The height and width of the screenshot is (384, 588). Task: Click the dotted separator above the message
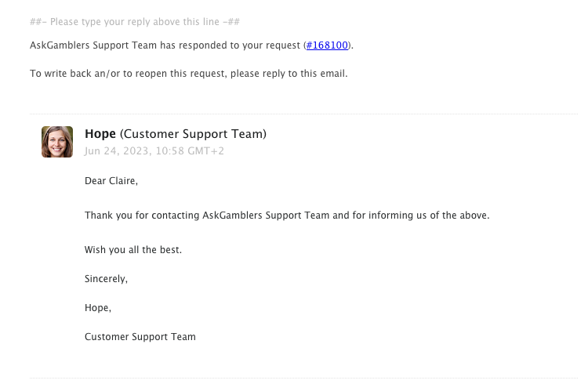(x=306, y=114)
